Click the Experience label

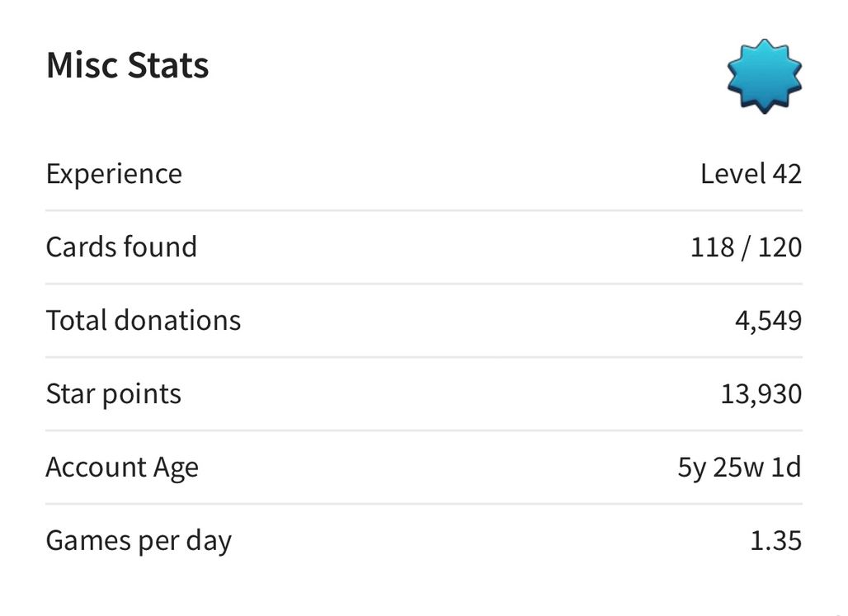114,174
